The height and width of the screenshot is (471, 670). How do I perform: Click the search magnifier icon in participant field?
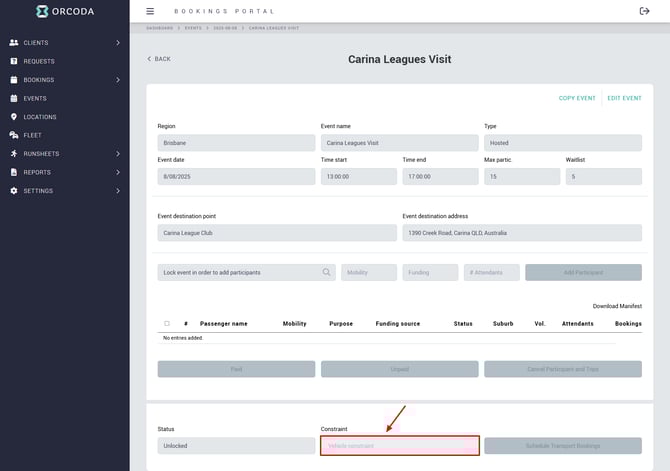tap(326, 272)
